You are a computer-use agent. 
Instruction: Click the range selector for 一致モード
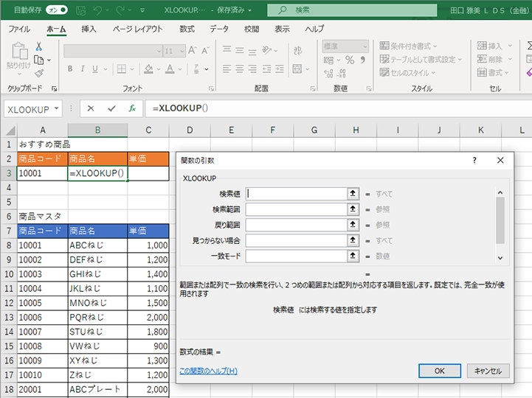(353, 256)
